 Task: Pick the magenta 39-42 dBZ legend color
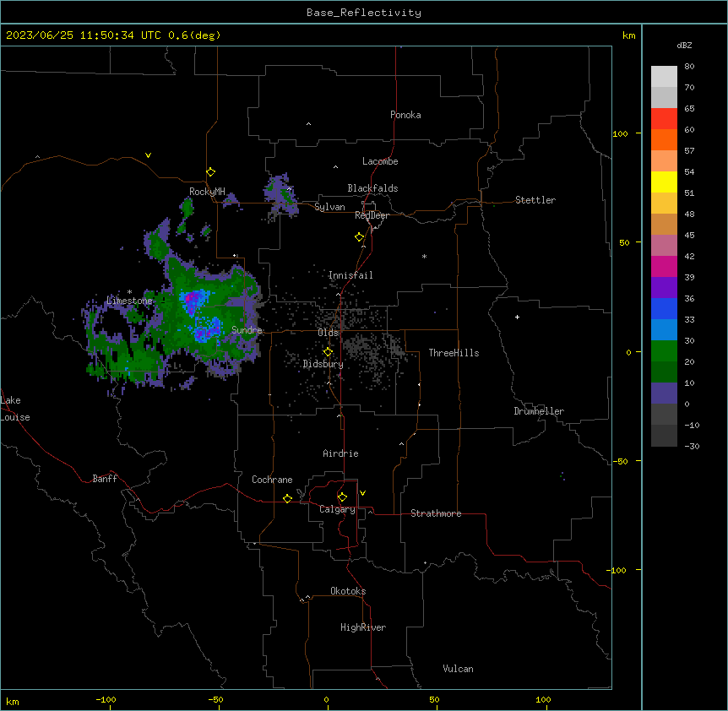point(664,266)
